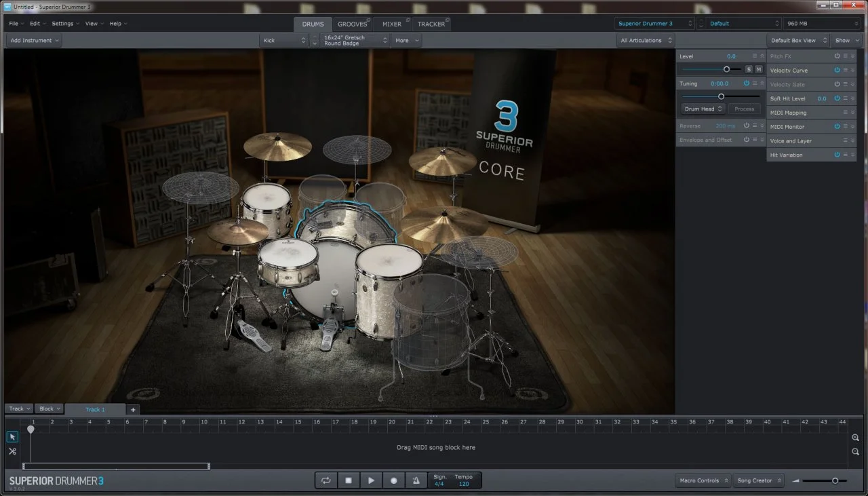This screenshot has width=868, height=496.
Task: Solo the kick with S button
Action: tap(749, 69)
